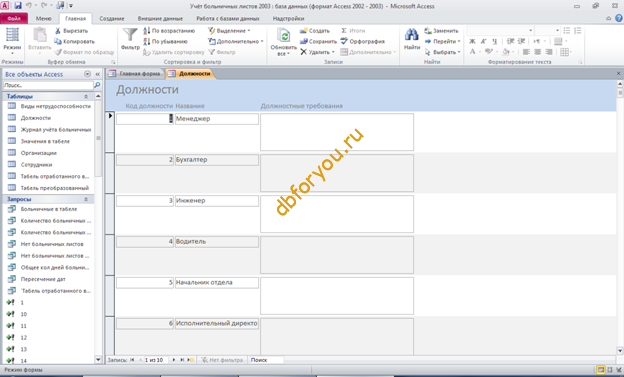Toggle bold Ж formatting
The width and height of the screenshot is (624, 377).
point(472,41)
